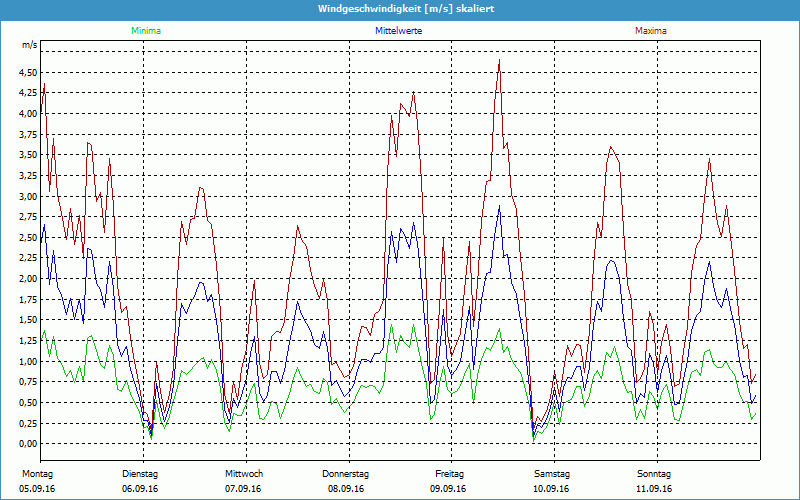This screenshot has height=500, width=800.
Task: Click the 1,75 y-axis value
Action: (28, 299)
